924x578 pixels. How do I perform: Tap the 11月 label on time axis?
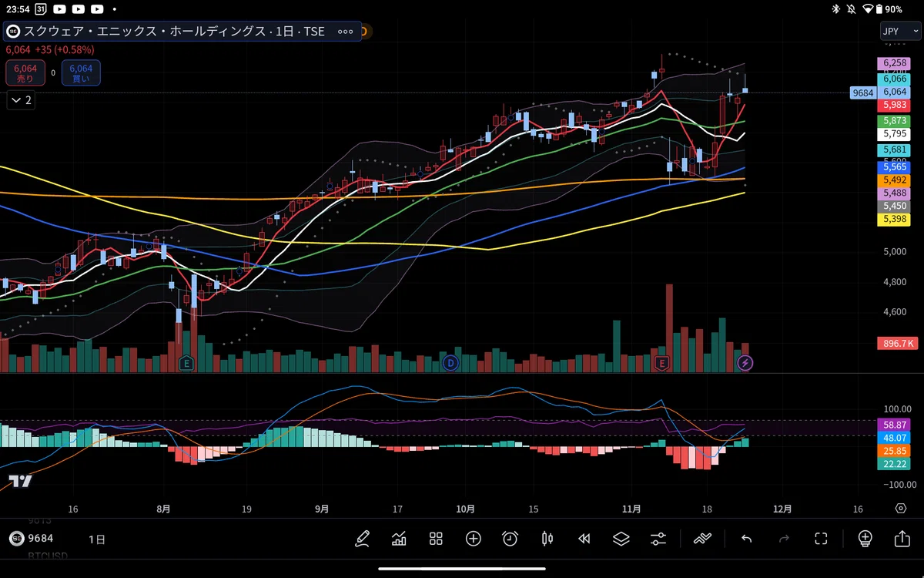(631, 509)
